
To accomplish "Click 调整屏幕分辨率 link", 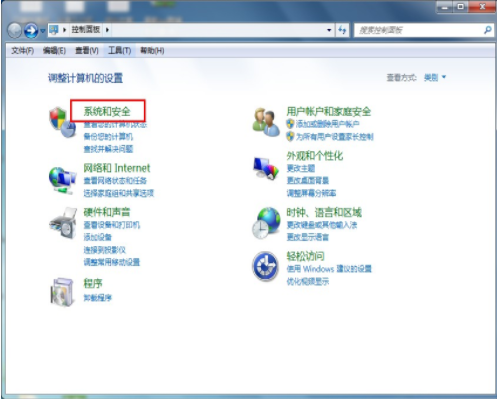I will point(311,193).
